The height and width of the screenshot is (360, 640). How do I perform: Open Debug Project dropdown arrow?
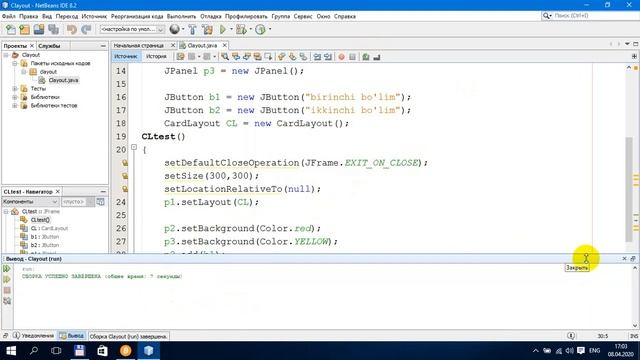[250, 29]
